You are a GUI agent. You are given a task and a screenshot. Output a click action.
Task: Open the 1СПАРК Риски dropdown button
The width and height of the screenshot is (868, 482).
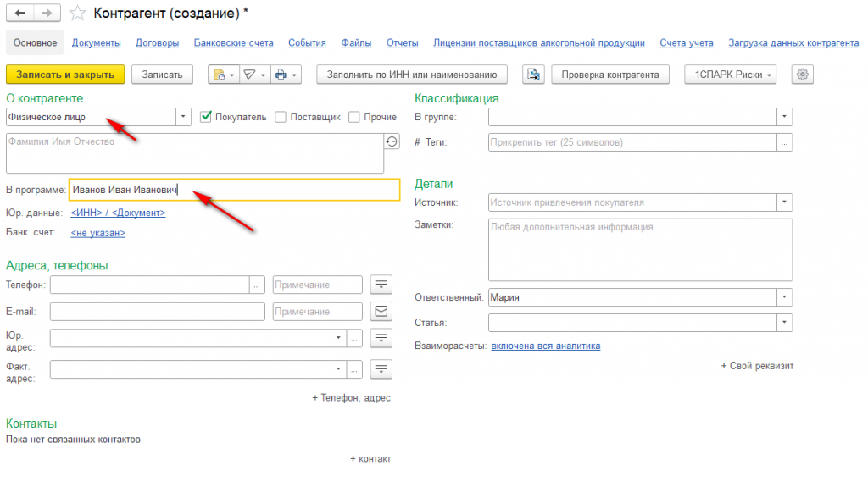(x=730, y=75)
